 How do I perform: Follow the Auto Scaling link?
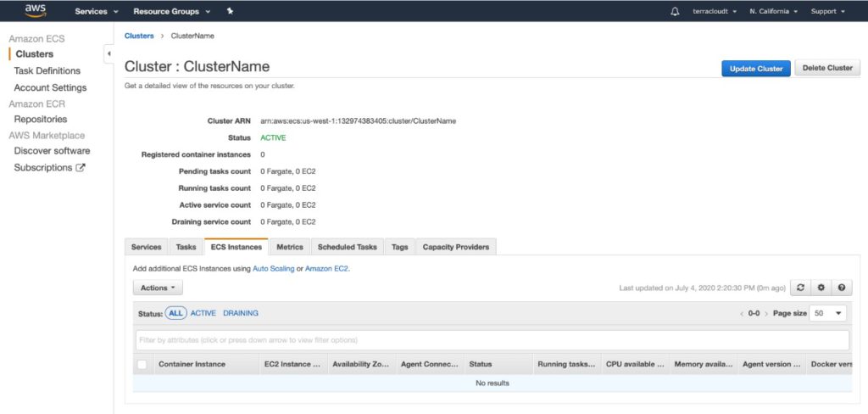pos(274,268)
